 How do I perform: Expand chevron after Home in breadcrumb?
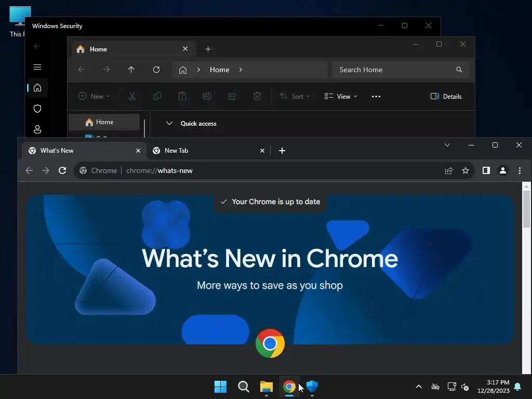tap(241, 70)
